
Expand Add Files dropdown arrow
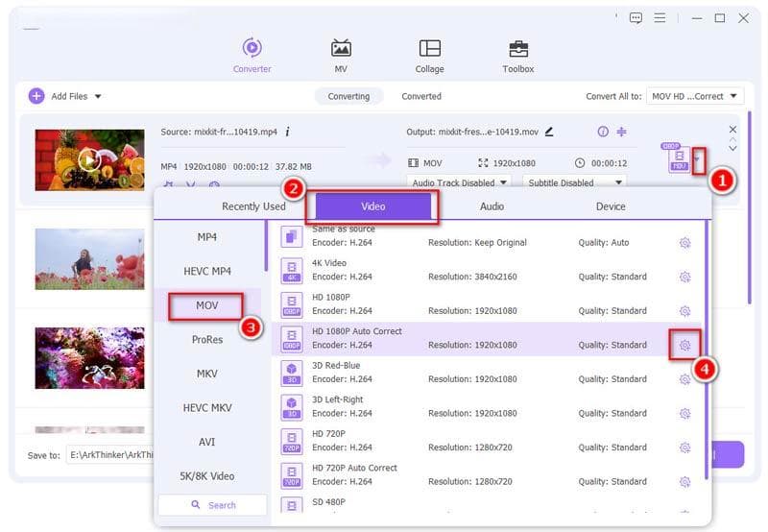point(98,96)
